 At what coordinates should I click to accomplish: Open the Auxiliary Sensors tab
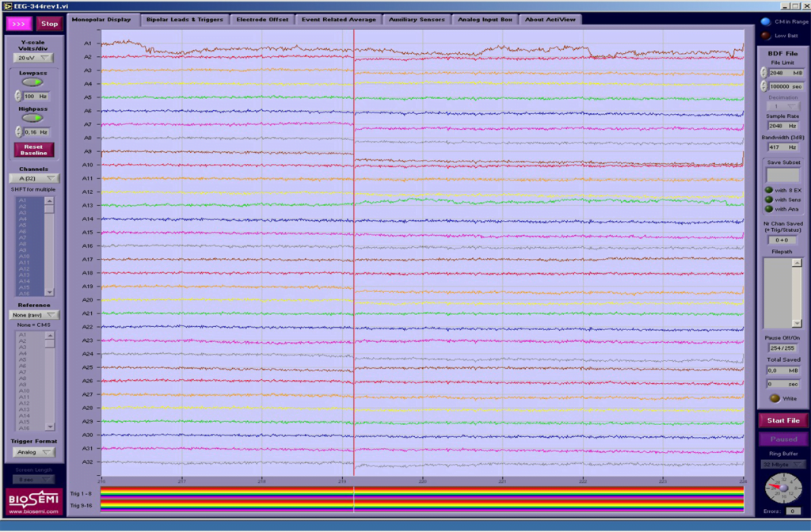[417, 20]
